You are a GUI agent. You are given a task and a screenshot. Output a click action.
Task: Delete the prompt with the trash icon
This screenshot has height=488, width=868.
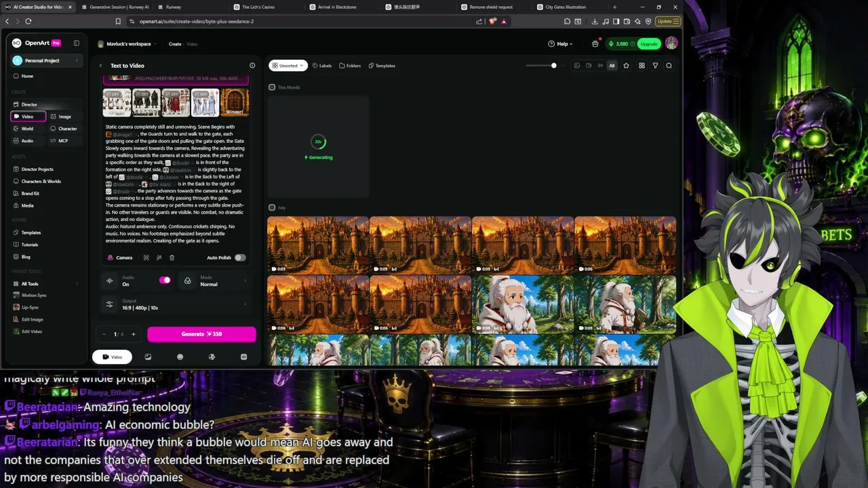click(x=172, y=258)
